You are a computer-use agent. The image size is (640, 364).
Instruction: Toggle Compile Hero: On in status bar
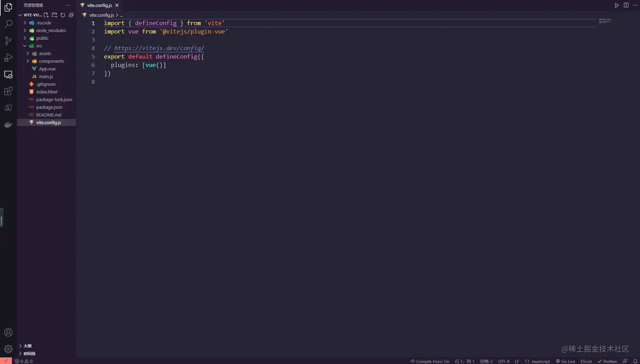click(430, 361)
